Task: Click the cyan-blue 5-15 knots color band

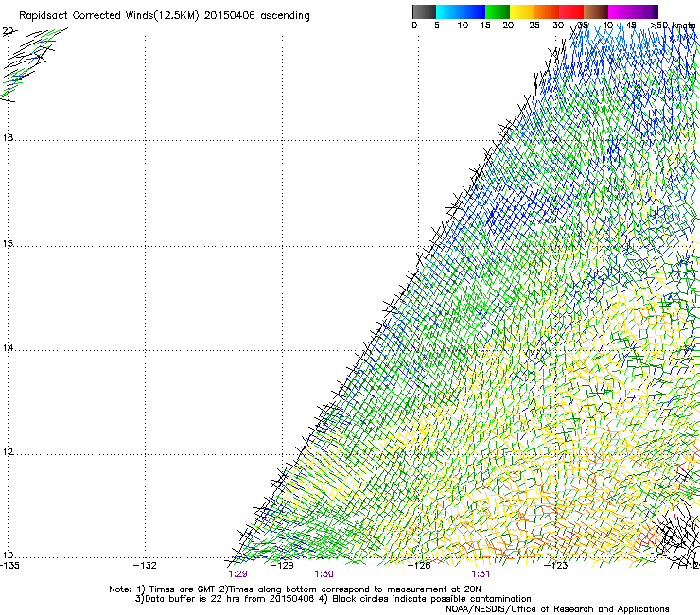Action: tap(461, 11)
